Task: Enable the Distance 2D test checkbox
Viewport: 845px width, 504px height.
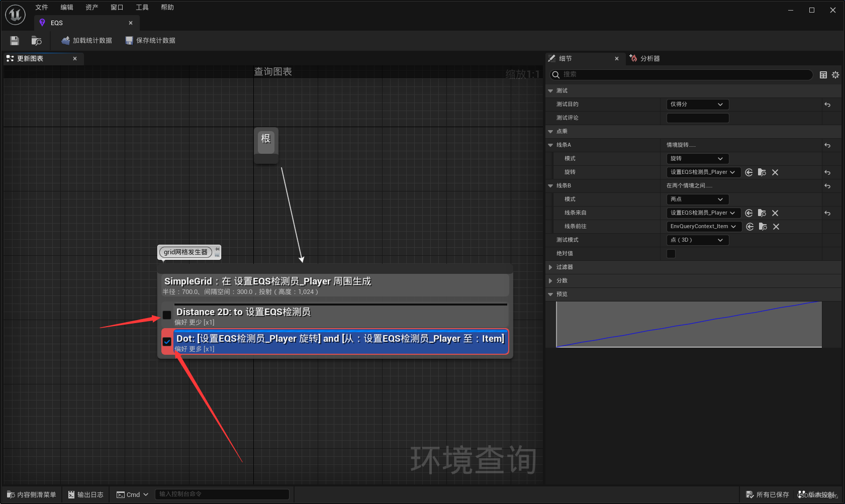Action: click(166, 315)
